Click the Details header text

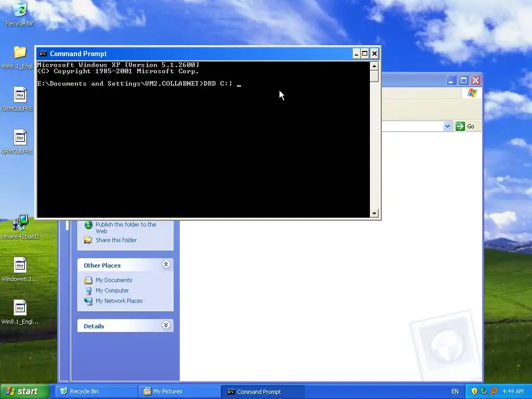click(94, 326)
